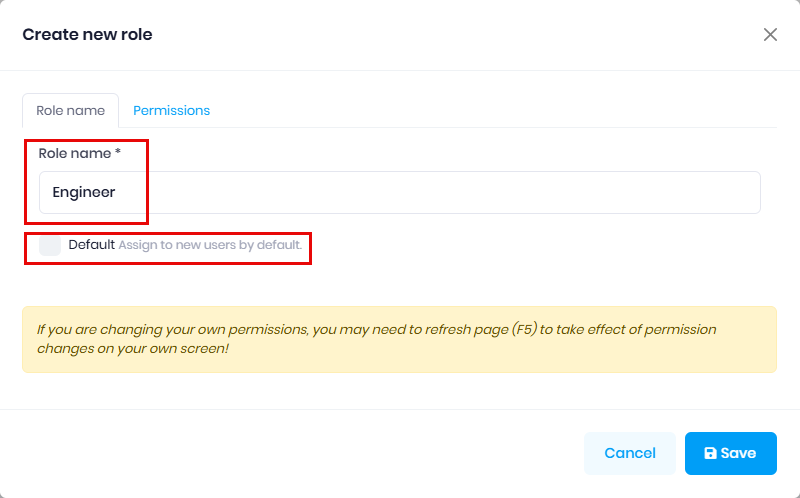Screen dimensions: 800x498
Task: Cancel creating the new role
Action: pyautogui.click(x=630, y=453)
